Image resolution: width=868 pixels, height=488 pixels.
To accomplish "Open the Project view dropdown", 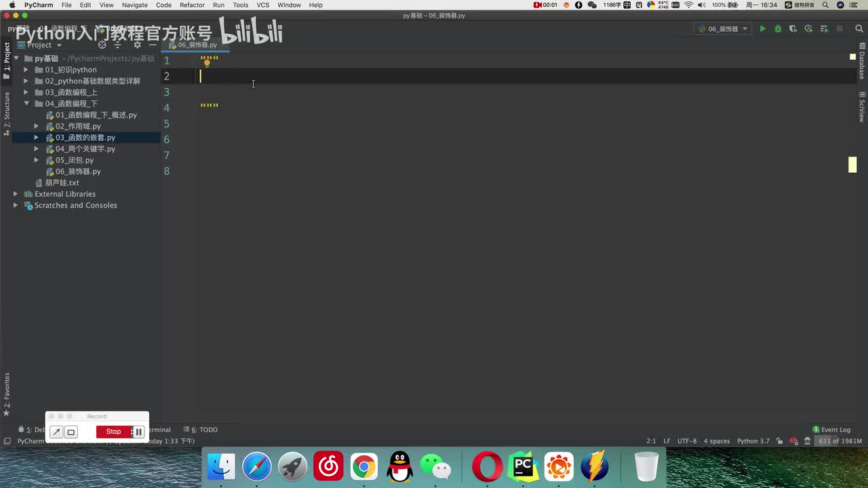I will [x=39, y=45].
